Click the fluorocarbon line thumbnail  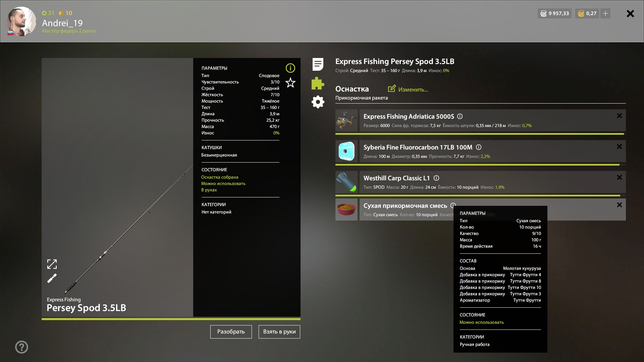click(x=346, y=151)
